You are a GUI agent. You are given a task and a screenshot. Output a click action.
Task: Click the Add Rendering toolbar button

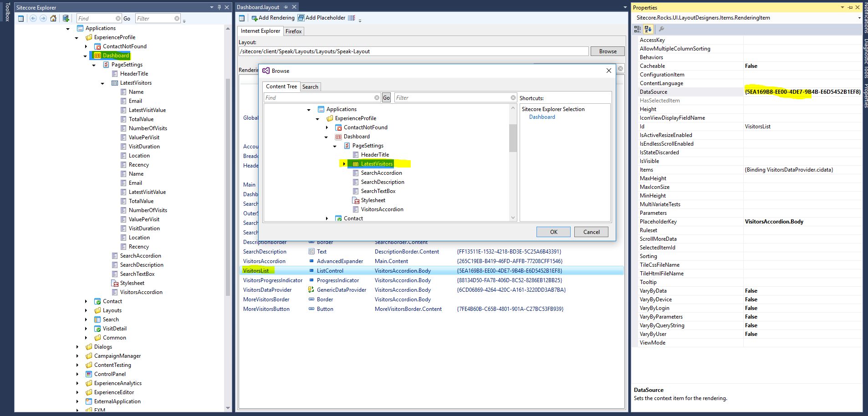(x=273, y=18)
